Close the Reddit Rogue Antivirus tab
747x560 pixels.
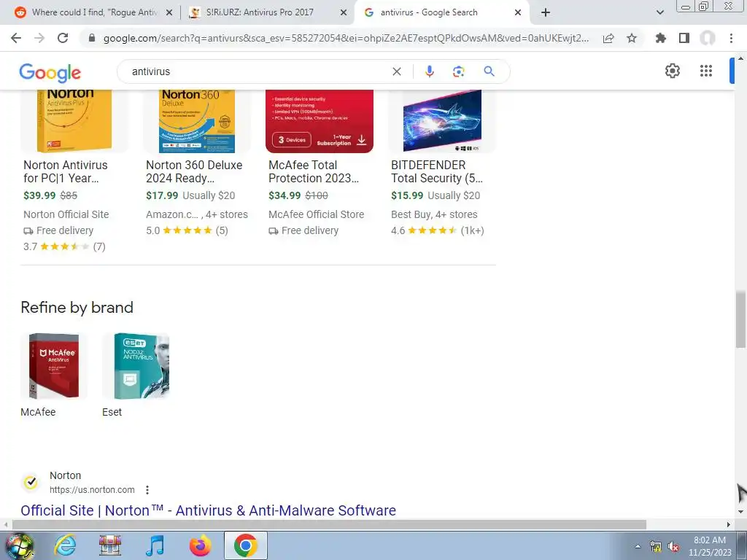pyautogui.click(x=169, y=13)
